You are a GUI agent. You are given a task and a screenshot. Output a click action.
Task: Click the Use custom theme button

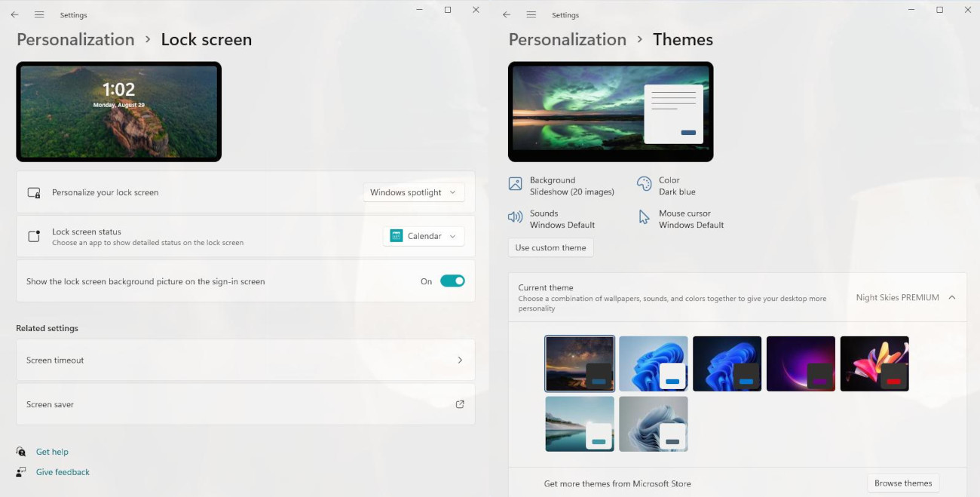pos(550,248)
